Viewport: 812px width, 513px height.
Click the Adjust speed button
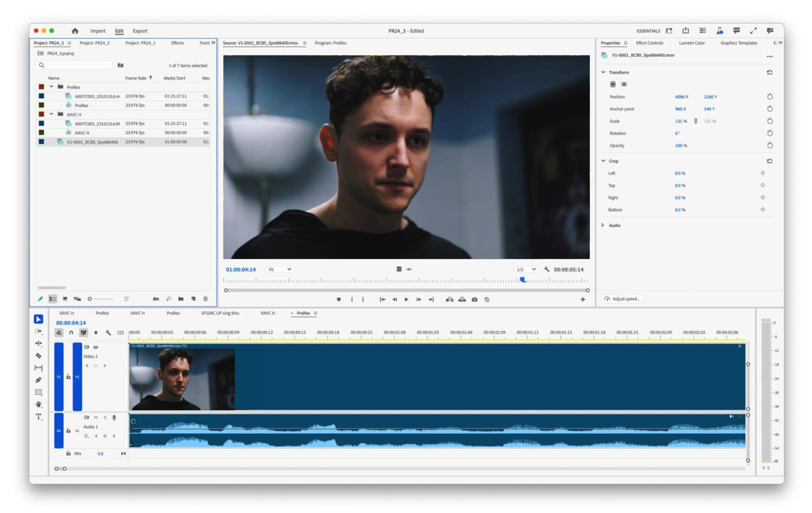tap(621, 299)
